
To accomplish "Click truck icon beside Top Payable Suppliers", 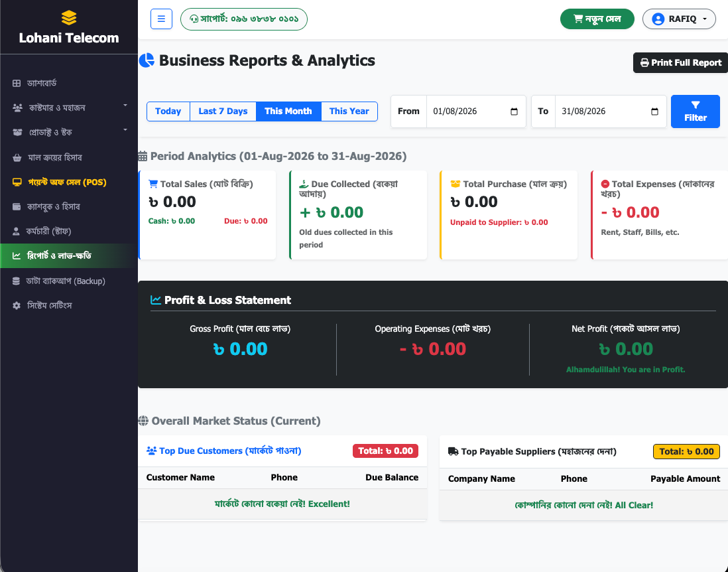I will click(x=453, y=452).
